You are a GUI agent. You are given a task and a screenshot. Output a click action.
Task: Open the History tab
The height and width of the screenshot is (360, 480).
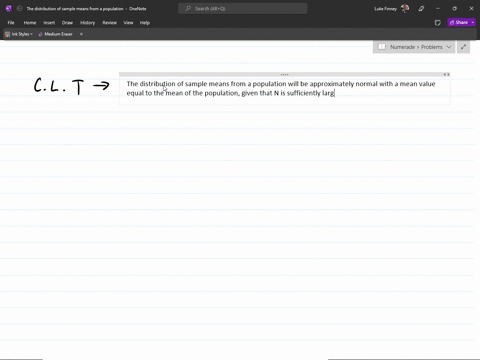(x=88, y=23)
